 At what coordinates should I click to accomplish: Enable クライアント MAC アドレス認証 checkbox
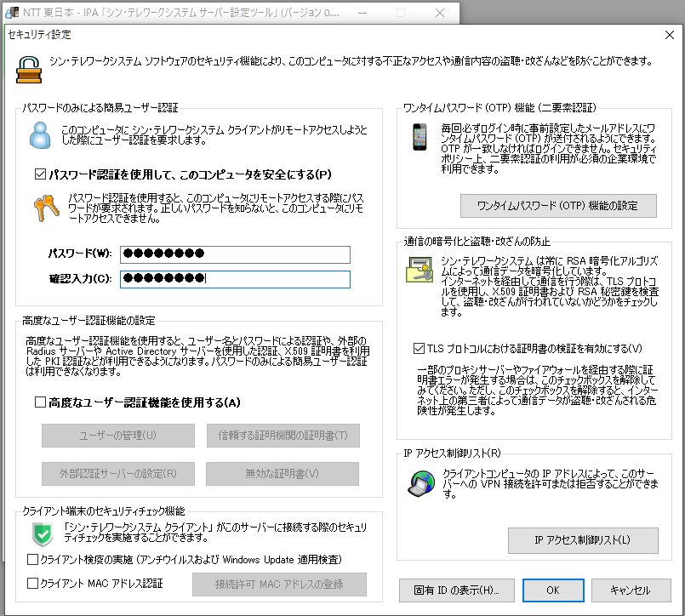pos(33,583)
